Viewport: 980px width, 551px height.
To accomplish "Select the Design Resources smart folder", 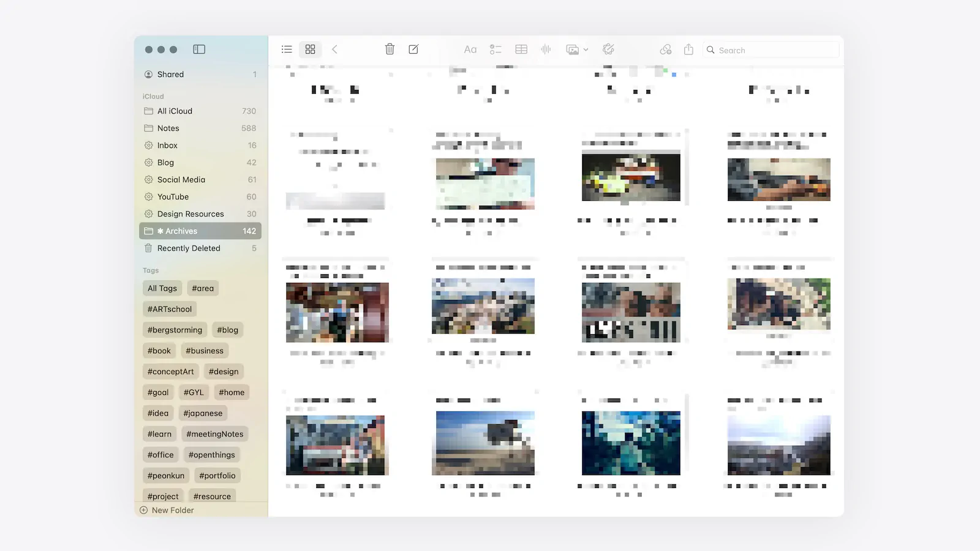I will click(x=190, y=214).
